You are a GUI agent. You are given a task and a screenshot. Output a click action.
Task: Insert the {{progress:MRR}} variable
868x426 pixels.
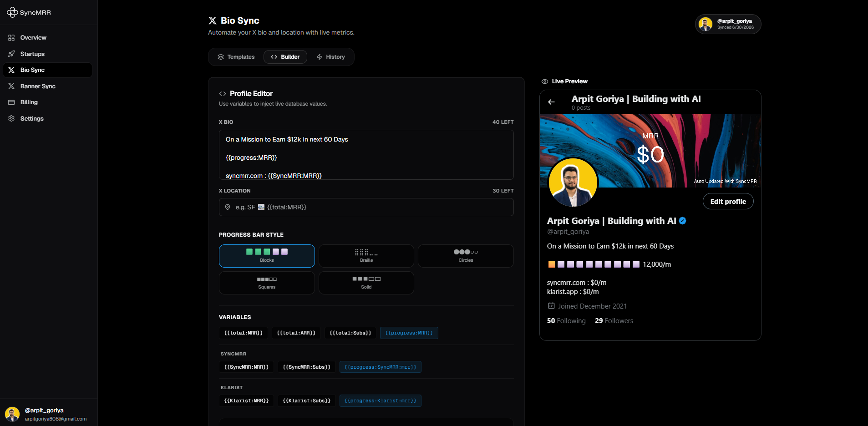tap(409, 333)
